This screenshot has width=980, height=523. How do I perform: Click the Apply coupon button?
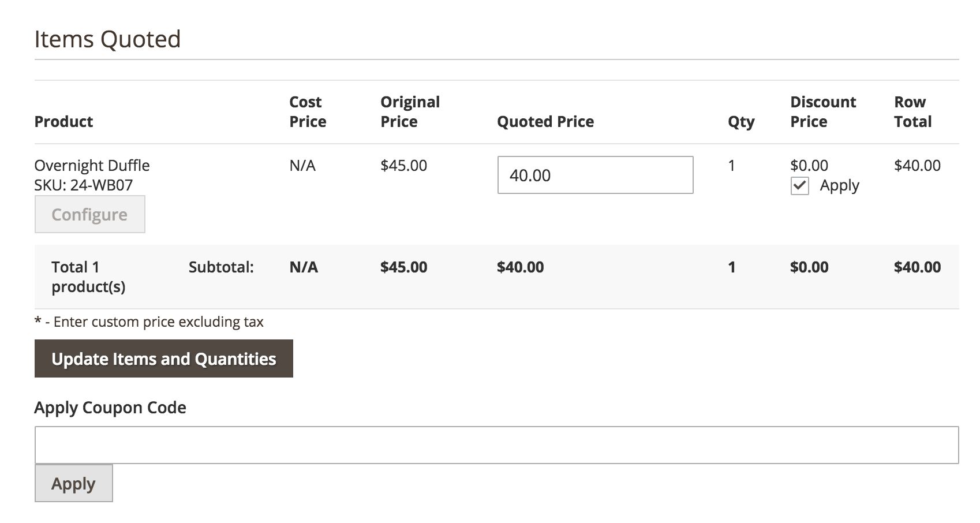point(73,483)
